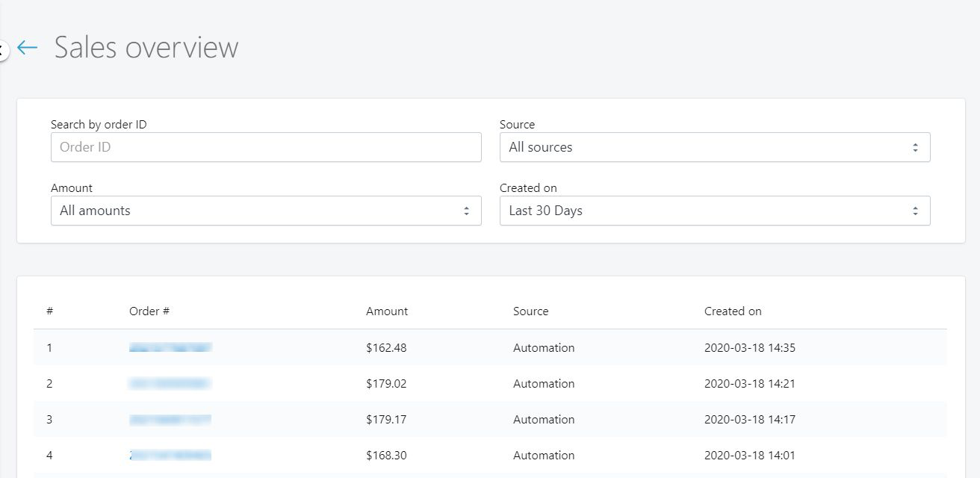Expand the collapsed sidebar chevron at left edge
This screenshot has height=478, width=980.
[3, 50]
